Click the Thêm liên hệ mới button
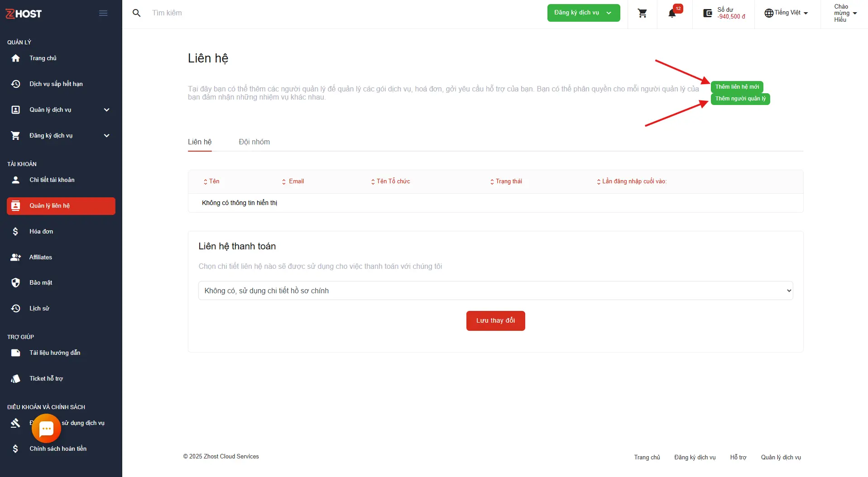868x477 pixels. tap(737, 87)
